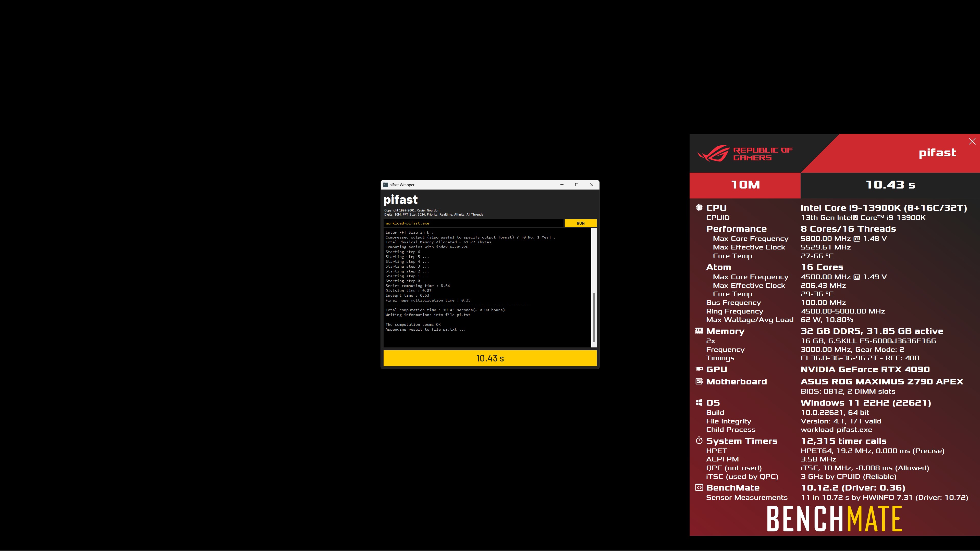Click 'Windows 11 22H2 (22621)' text
Screen dimensions: 980x551
(865, 403)
